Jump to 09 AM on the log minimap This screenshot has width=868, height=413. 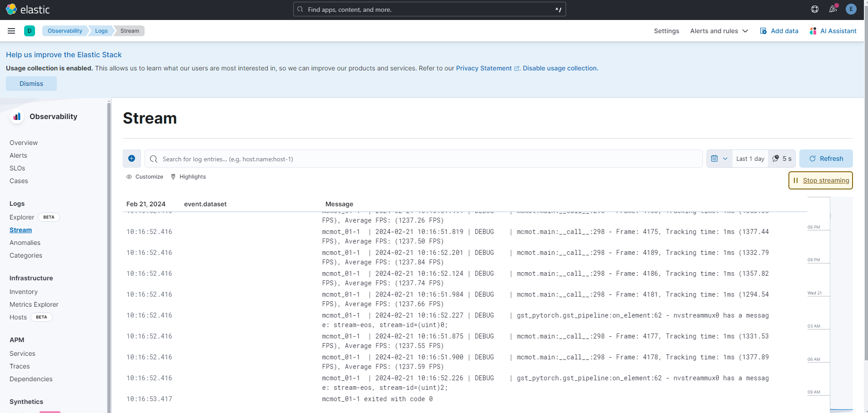coord(814,392)
